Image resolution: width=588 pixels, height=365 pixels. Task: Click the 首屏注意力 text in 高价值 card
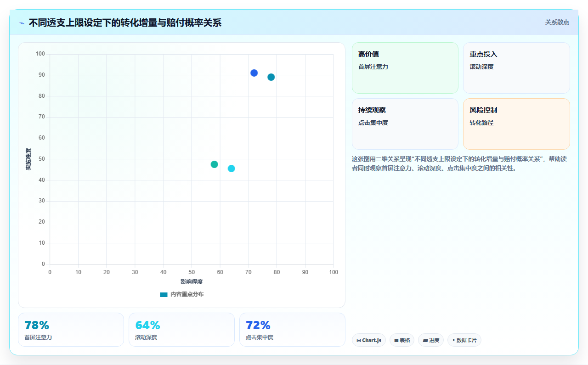373,67
